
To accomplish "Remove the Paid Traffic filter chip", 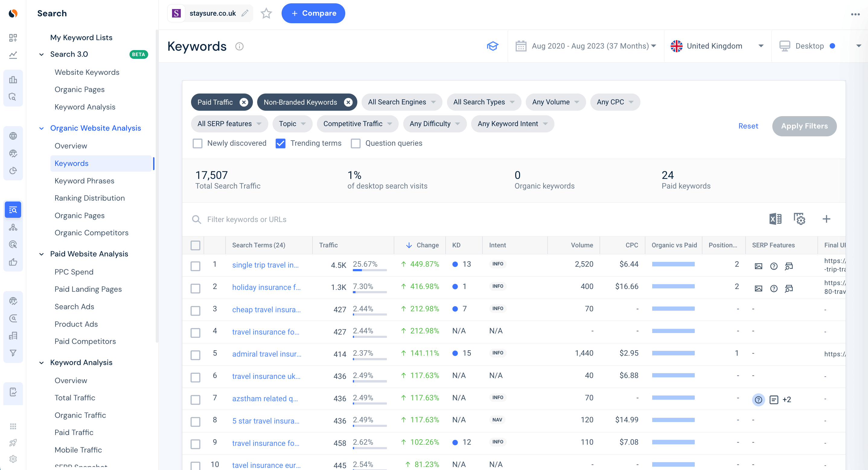I will point(244,102).
